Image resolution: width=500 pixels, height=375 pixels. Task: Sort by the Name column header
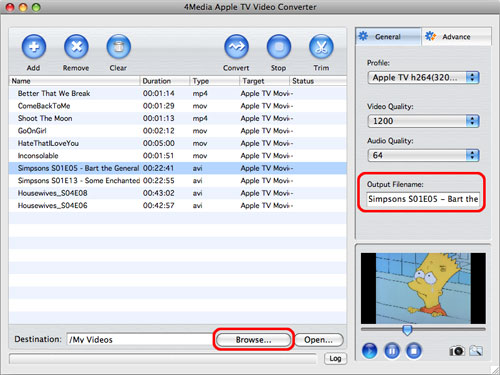pyautogui.click(x=74, y=81)
